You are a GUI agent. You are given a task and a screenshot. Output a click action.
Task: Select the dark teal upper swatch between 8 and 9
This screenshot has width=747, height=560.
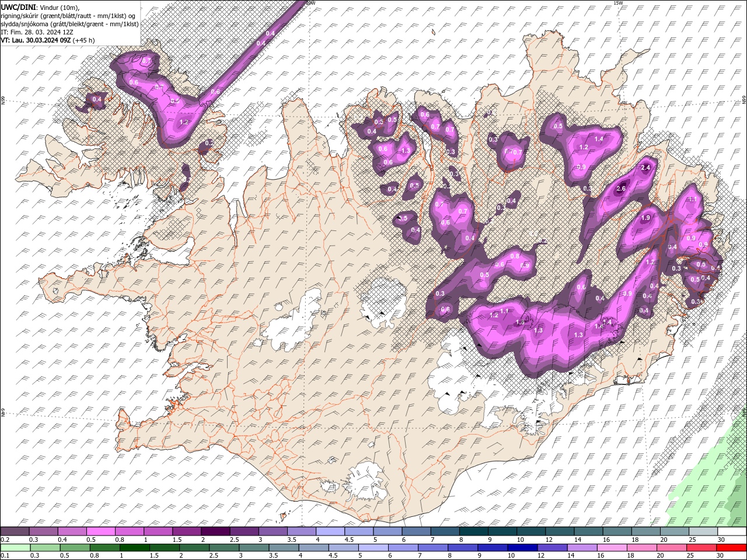tap(473, 531)
